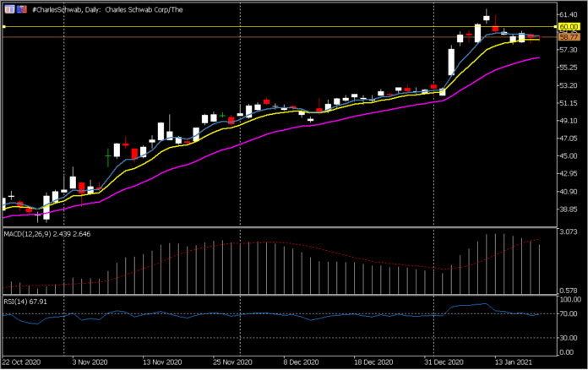Select the yellow 60.00 price label

[x=569, y=27]
